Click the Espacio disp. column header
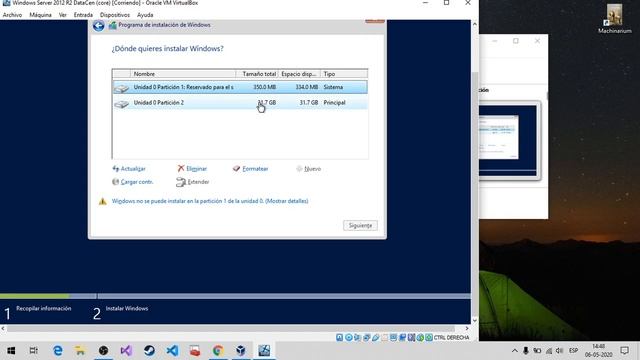The width and height of the screenshot is (640, 360). (299, 74)
